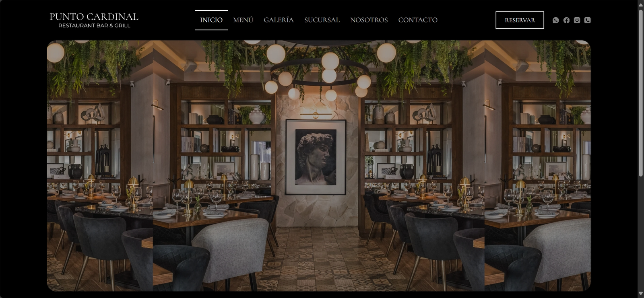644x298 pixels.
Task: Open the MENÚ page
Action: 243,20
